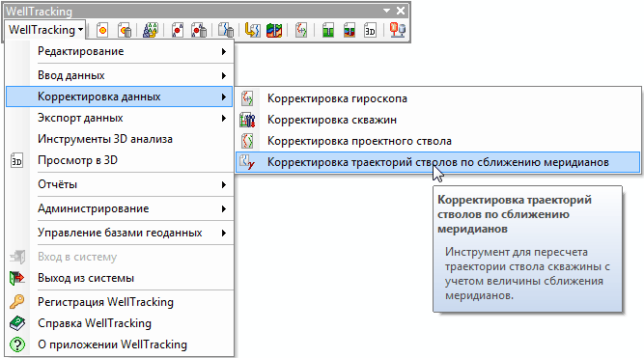This screenshot has width=644, height=358.
Task: Open the Ввод данных submenu
Action: click(120, 75)
